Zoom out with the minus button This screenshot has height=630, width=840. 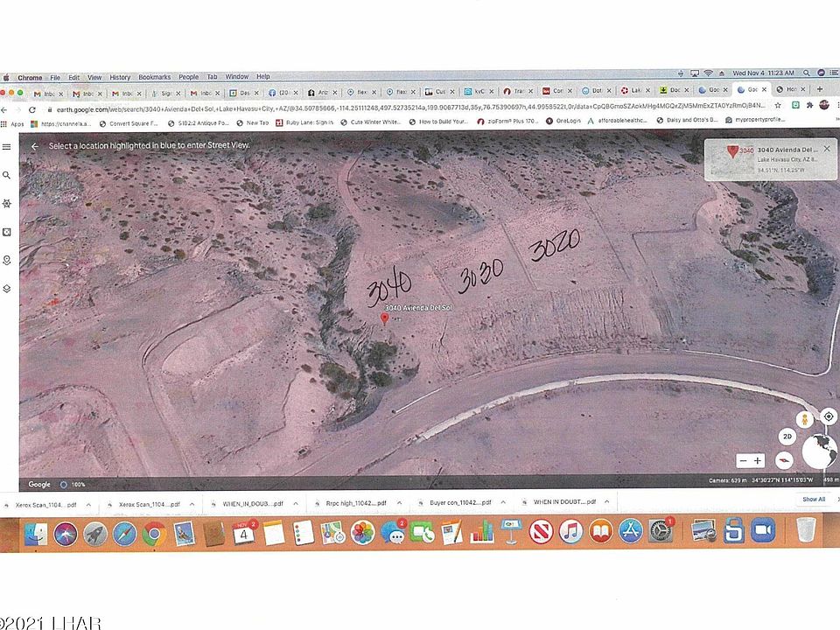tap(743, 461)
